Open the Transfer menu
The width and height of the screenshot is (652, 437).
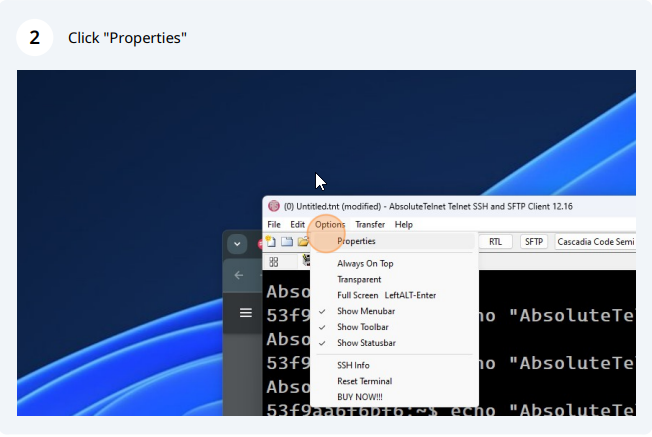click(x=370, y=225)
